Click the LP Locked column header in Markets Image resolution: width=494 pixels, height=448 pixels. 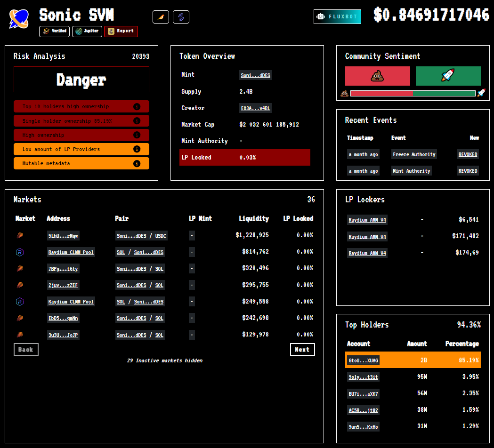[x=298, y=218]
